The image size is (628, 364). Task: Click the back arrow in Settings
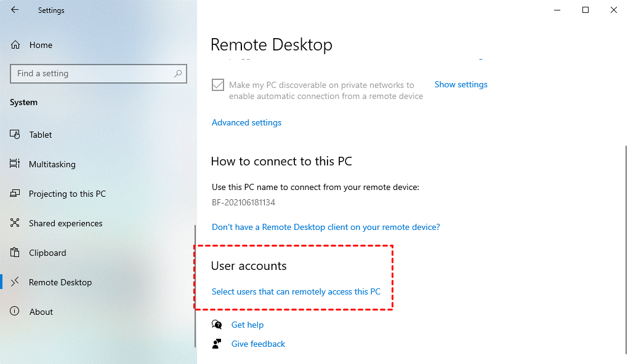pos(15,10)
